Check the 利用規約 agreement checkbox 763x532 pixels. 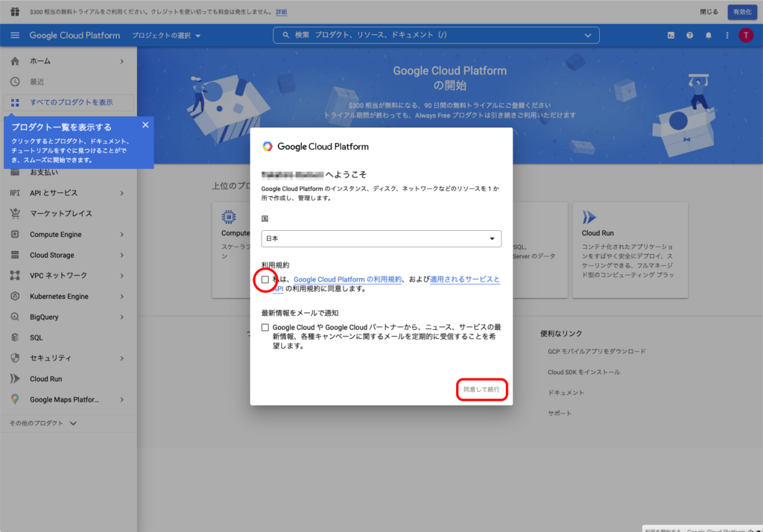tap(265, 279)
